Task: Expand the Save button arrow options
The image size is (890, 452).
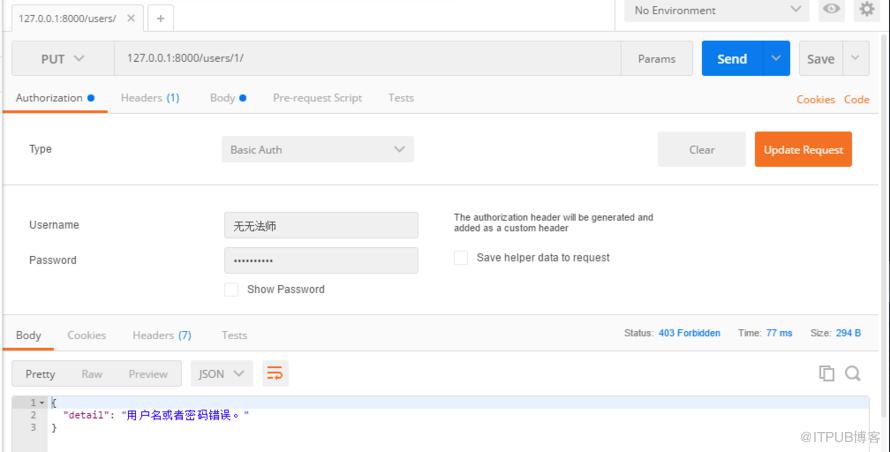Action: (855, 58)
